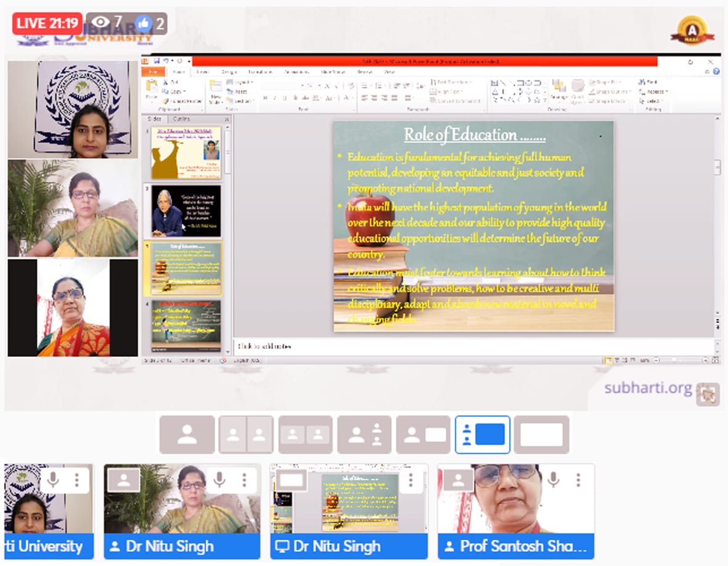The image size is (728, 566).
Task: Click the NAAC A badge logo
Action: (x=692, y=31)
